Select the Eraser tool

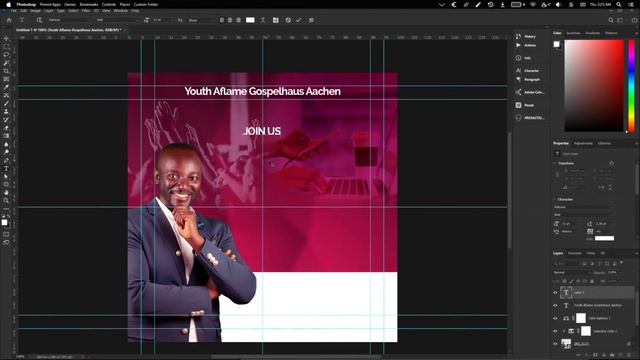click(6, 128)
